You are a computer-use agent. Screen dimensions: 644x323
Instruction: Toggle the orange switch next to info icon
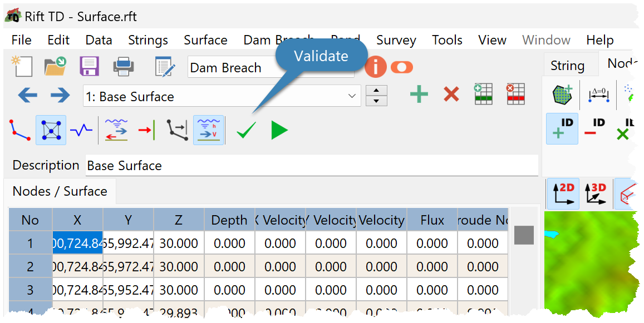(x=402, y=67)
